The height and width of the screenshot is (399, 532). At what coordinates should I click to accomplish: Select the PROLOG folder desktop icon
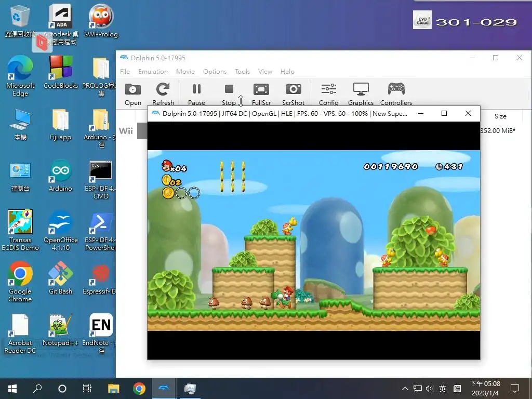click(x=100, y=76)
